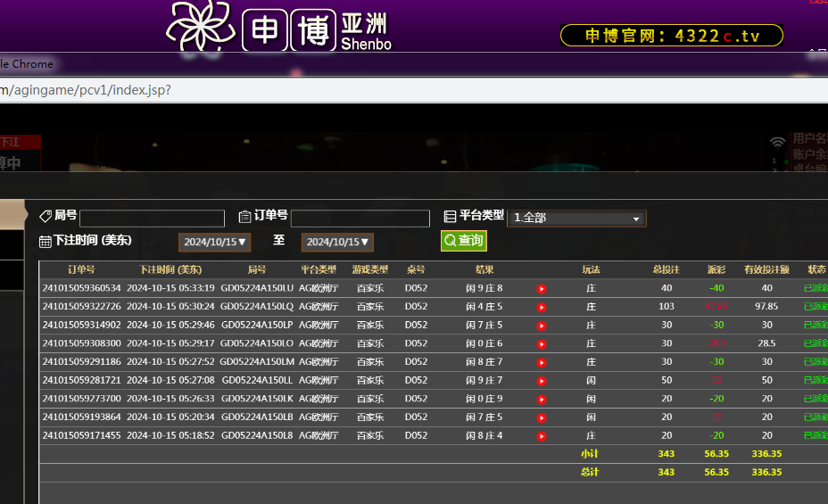The image size is (828, 504).
Task: Expand the start date picker 2024/10/15
Action: [x=215, y=242]
